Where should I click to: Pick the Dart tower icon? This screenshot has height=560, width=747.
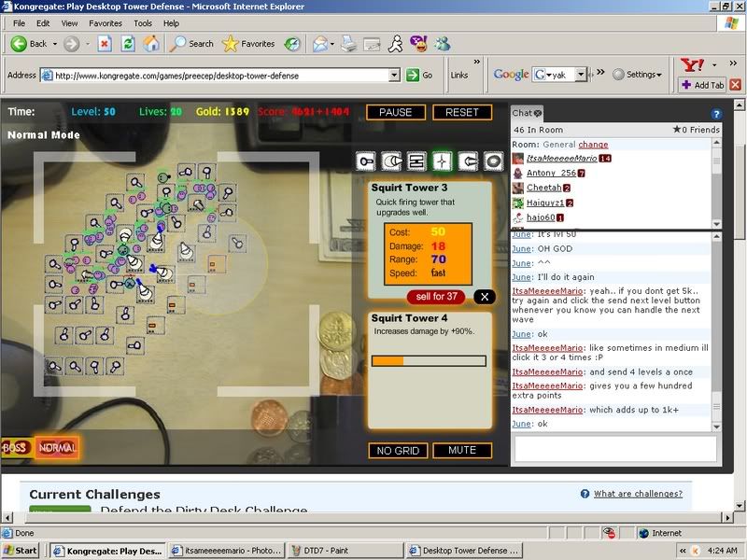(x=416, y=161)
